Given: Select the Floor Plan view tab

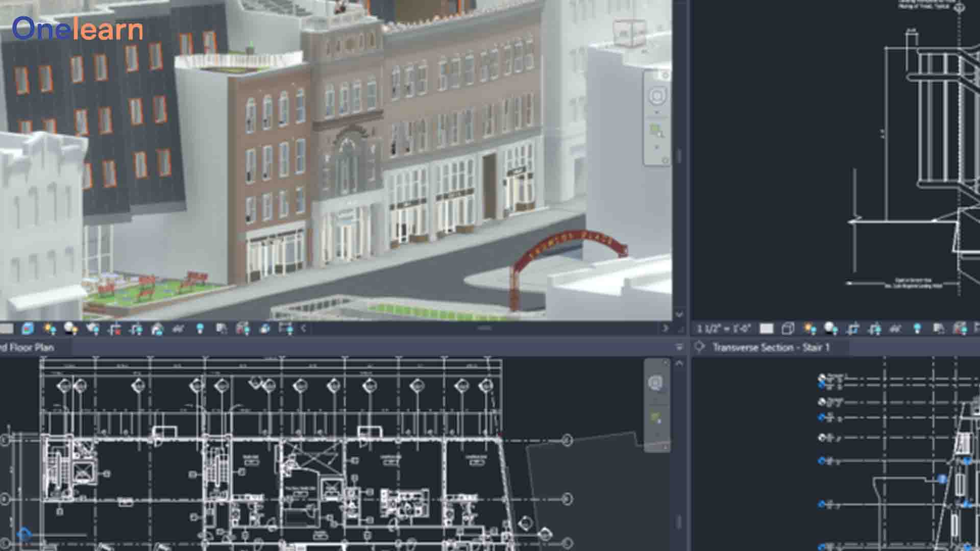Looking at the screenshot, I should (30, 347).
